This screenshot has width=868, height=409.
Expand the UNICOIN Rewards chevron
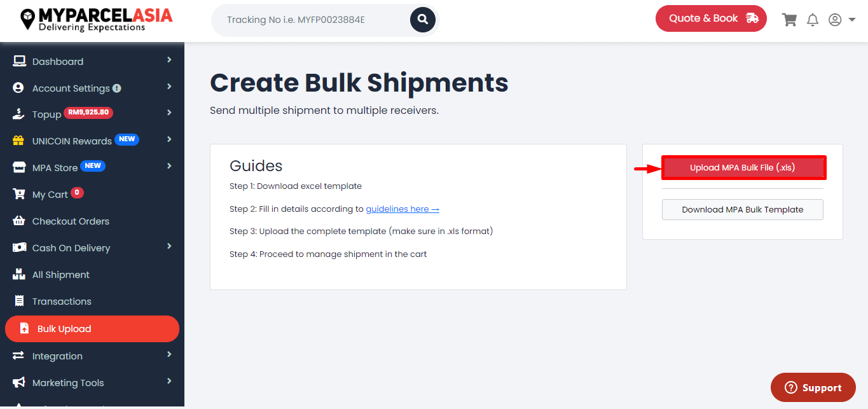169,139
